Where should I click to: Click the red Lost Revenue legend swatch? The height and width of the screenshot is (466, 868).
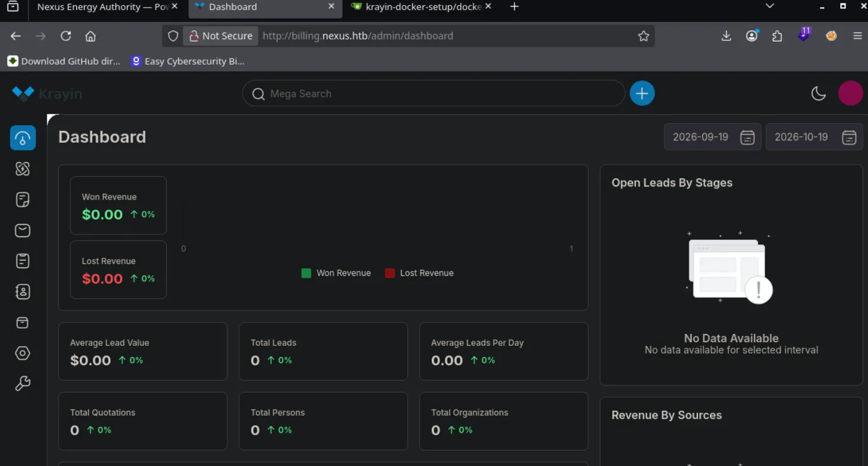tap(390, 273)
